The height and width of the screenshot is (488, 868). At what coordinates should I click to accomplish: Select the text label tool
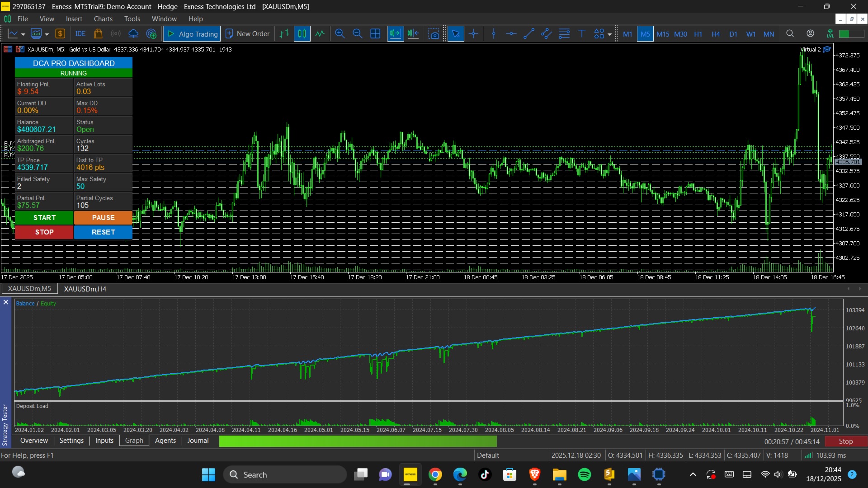tap(582, 34)
